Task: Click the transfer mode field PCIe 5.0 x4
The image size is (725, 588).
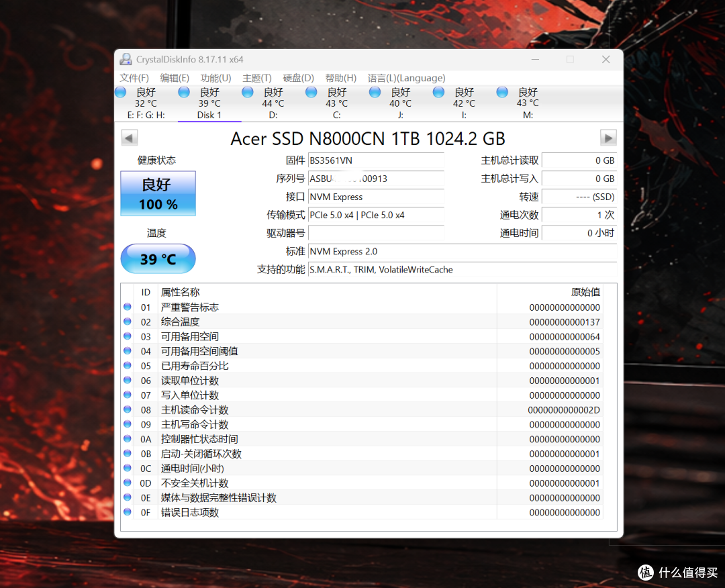Action: pos(376,215)
